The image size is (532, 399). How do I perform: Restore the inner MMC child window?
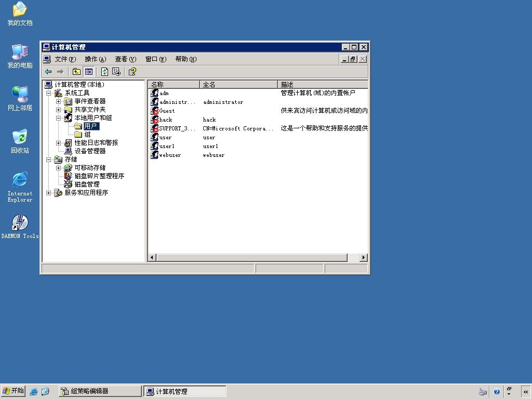(353, 59)
